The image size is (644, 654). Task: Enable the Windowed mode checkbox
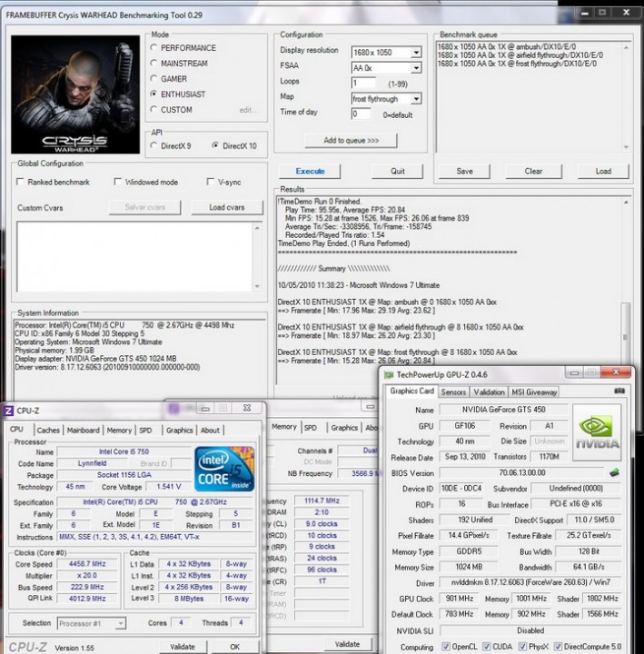click(117, 182)
